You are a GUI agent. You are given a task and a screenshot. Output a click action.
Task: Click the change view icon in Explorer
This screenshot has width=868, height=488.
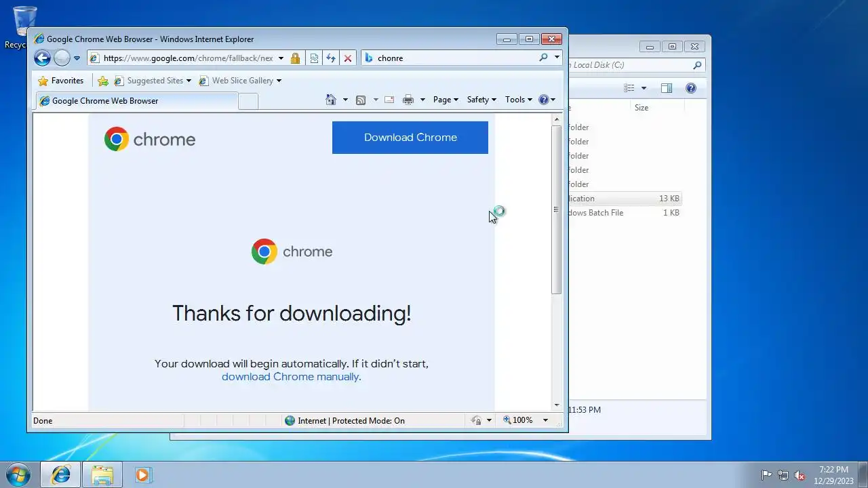[629, 88]
